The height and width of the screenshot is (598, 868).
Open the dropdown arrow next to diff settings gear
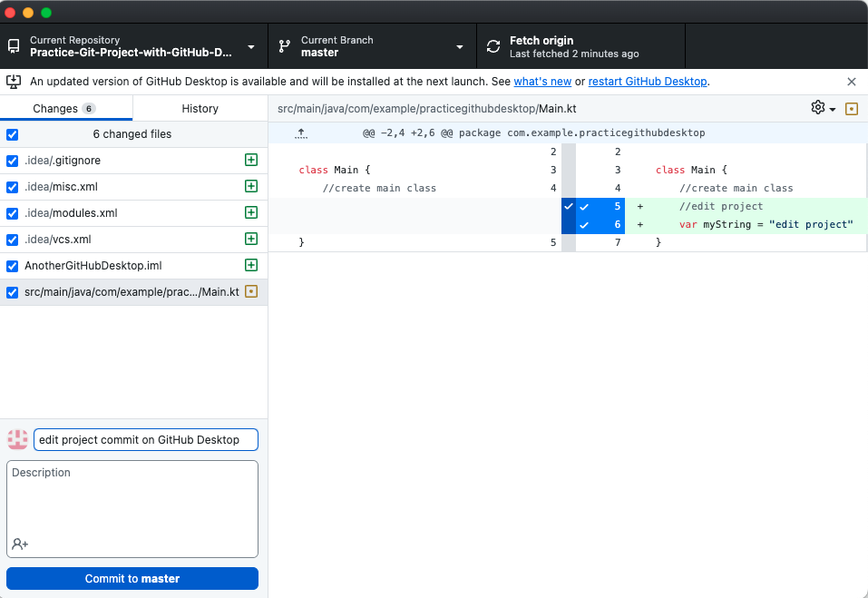click(833, 110)
